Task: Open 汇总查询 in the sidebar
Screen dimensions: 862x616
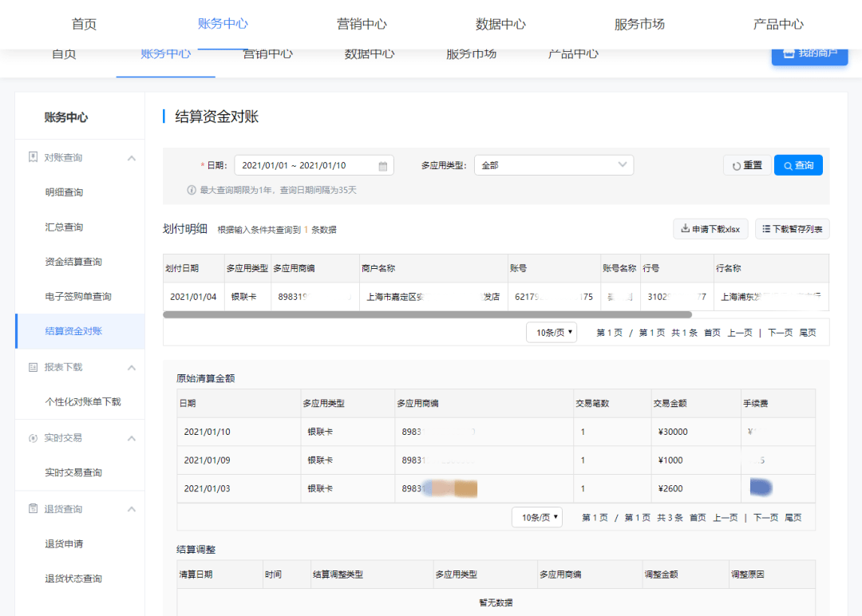Action: click(64, 227)
